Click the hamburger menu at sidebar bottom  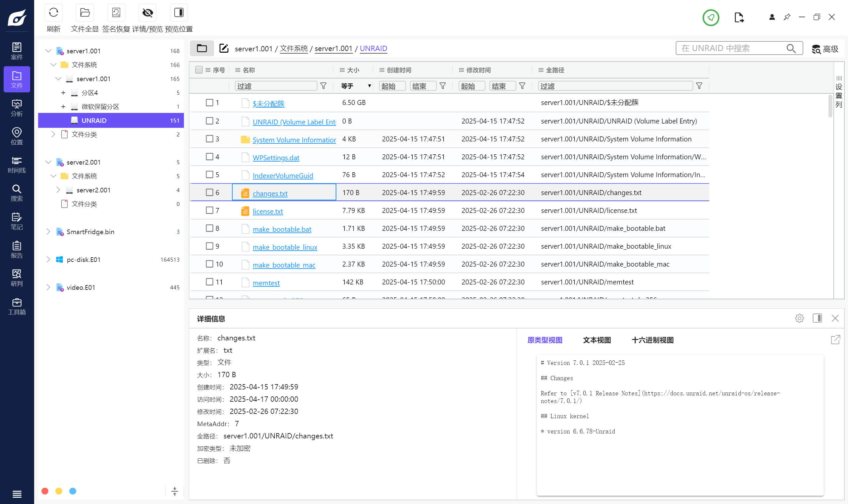17,494
